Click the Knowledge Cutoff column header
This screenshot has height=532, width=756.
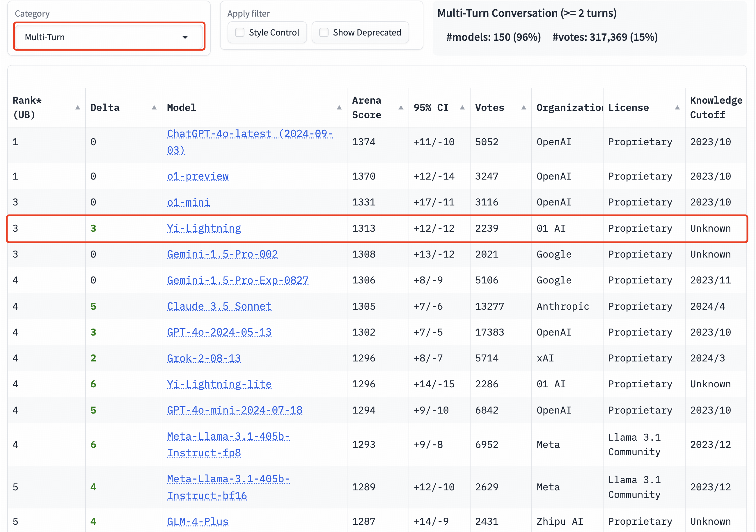[716, 108]
